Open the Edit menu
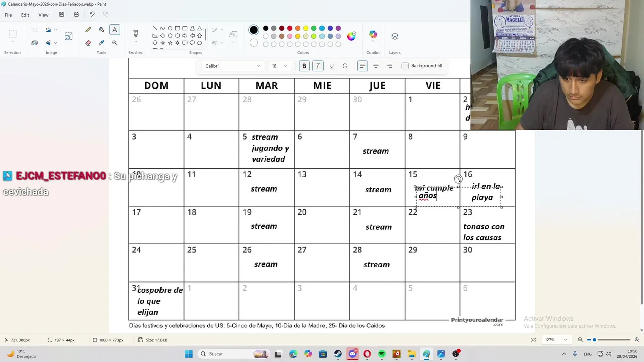This screenshot has height=362, width=644. pyautogui.click(x=25, y=15)
